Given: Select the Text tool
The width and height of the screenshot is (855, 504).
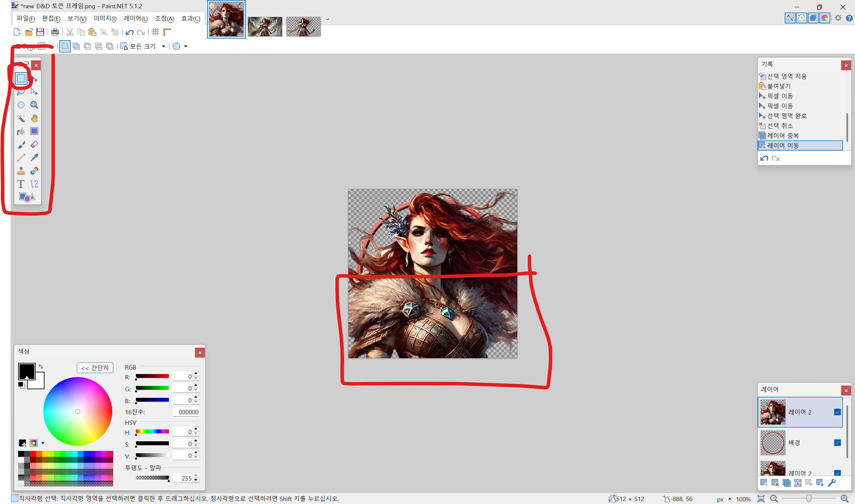Looking at the screenshot, I should point(21,184).
